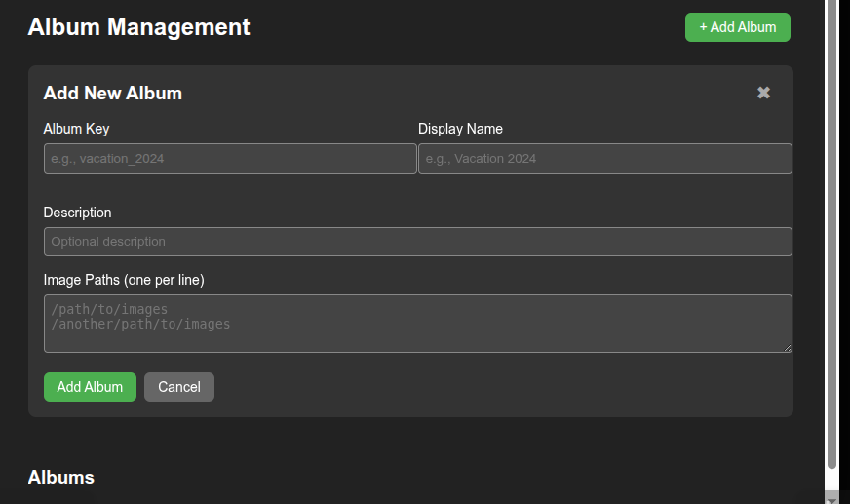This screenshot has height=504, width=850.
Task: Click the Description label
Action: coord(78,213)
